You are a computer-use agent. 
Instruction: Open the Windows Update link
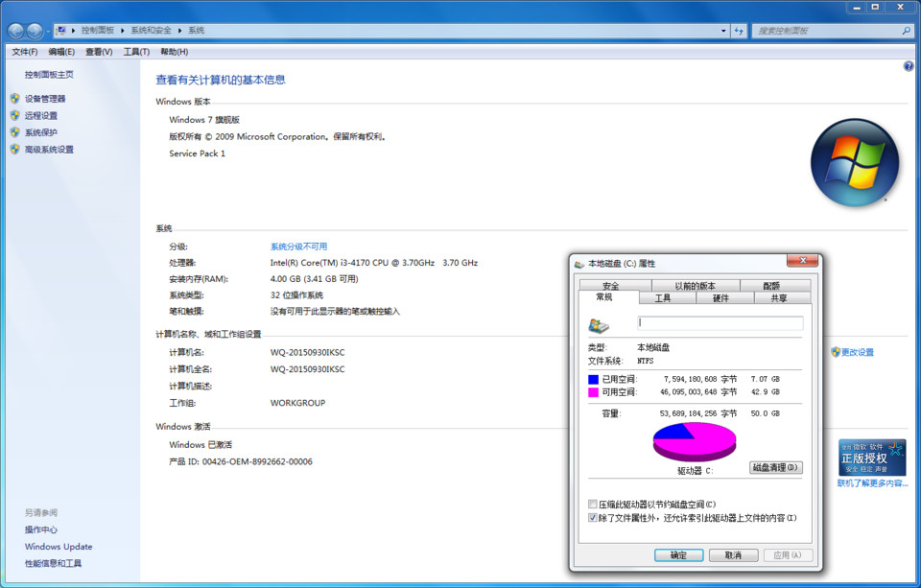click(59, 547)
